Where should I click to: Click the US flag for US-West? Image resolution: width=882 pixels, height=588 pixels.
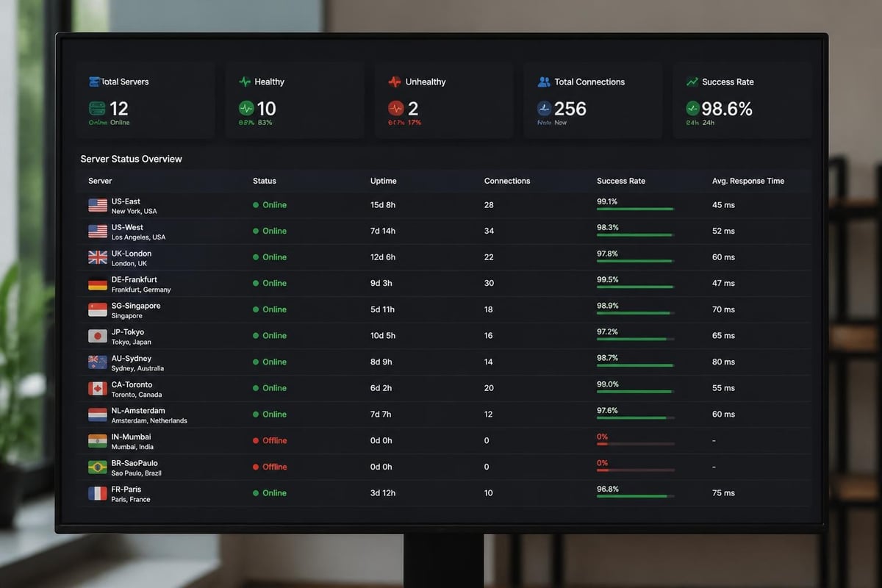(x=98, y=232)
